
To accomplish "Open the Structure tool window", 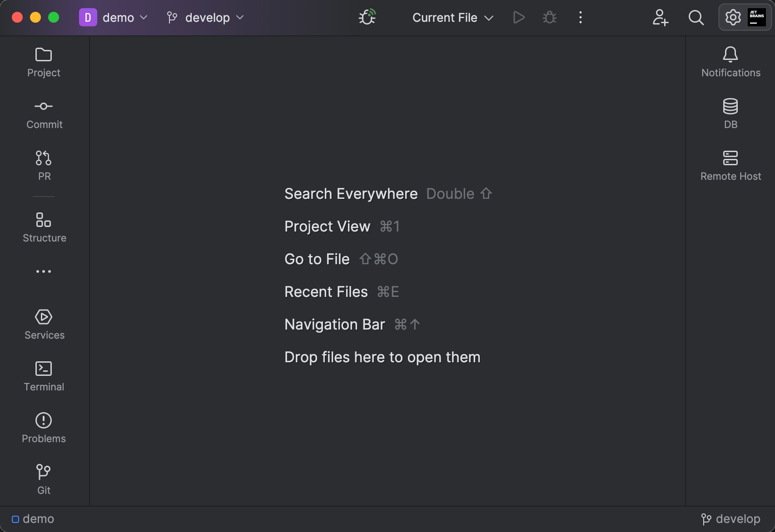I will coord(44,227).
